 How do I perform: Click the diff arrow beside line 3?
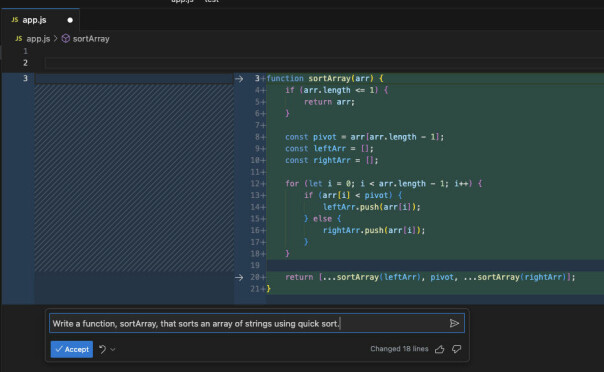tap(239, 79)
